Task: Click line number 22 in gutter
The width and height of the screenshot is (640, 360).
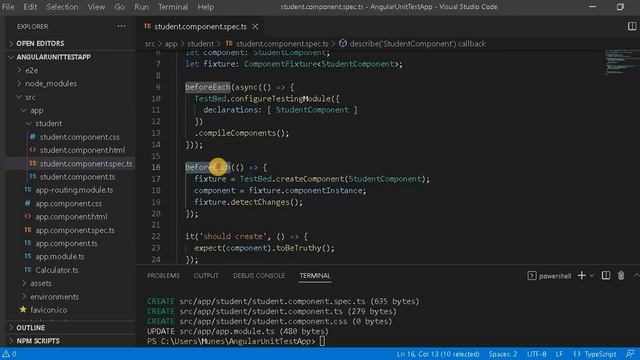Action: [x=156, y=237]
